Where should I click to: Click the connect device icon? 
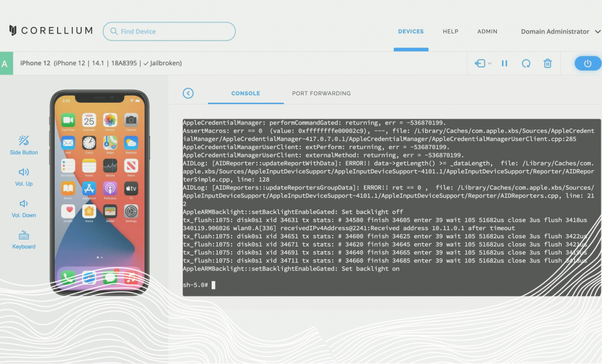(x=480, y=63)
